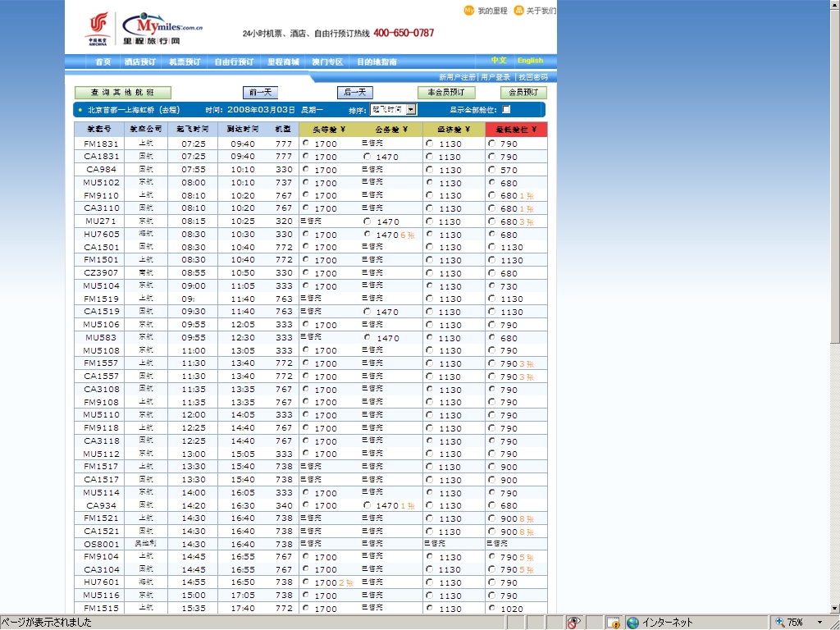Screen dimensions: 840x630
Task: Open the 酒店预订 navigation menu item
Action: coord(140,62)
